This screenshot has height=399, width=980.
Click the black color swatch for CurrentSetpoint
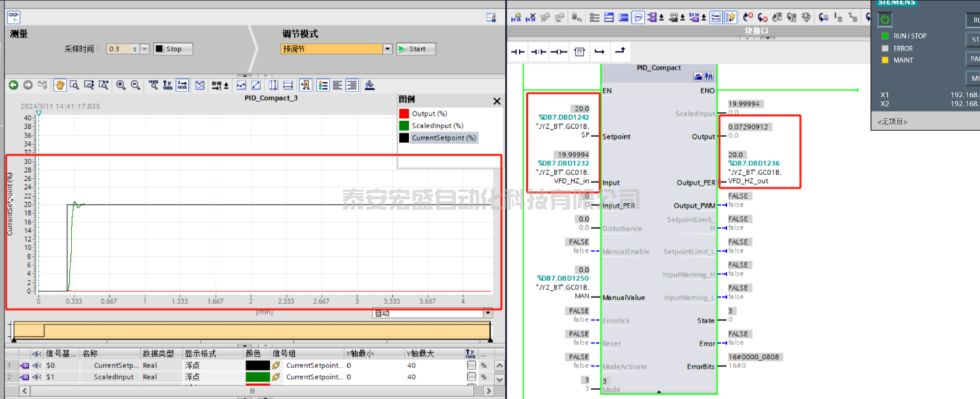[258, 365]
